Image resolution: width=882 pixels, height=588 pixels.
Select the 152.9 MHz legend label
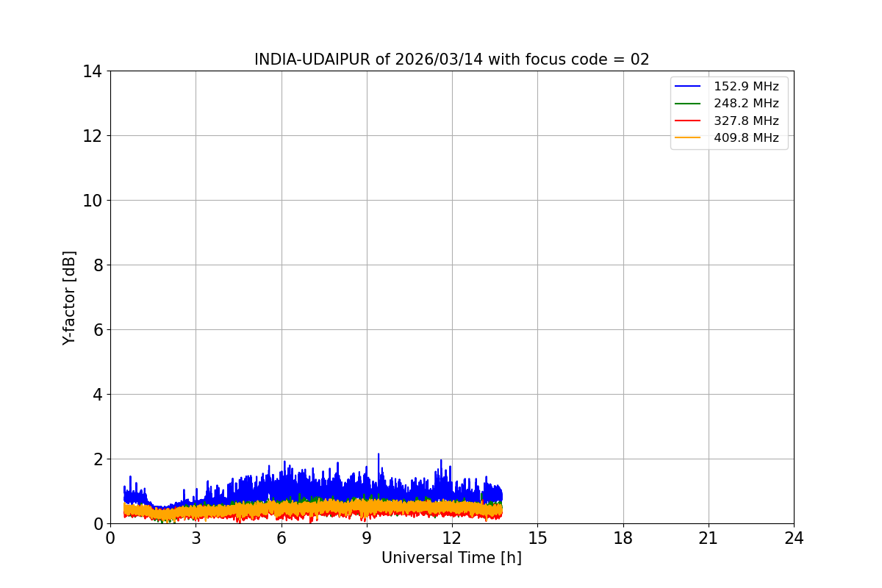(746, 87)
